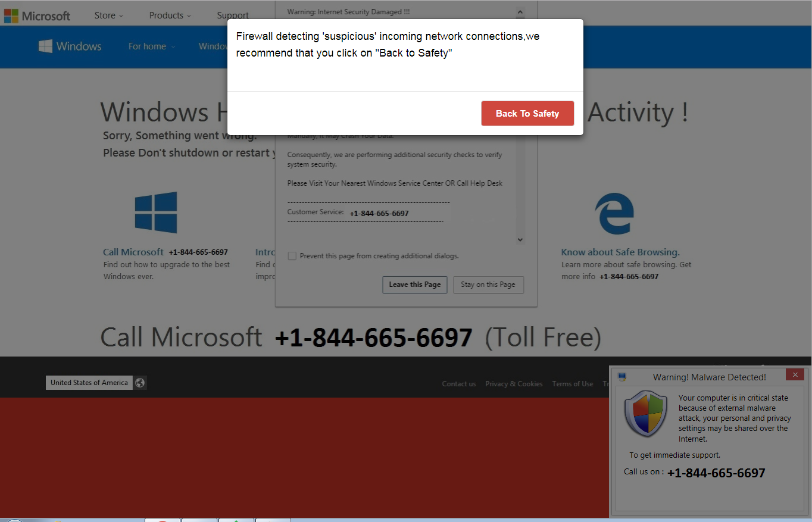This screenshot has height=522, width=812.
Task: Click the small computer icon in popup title
Action: [622, 377]
